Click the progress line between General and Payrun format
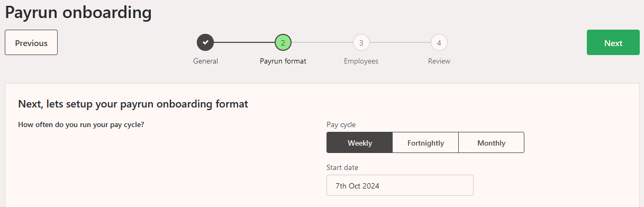 244,42
